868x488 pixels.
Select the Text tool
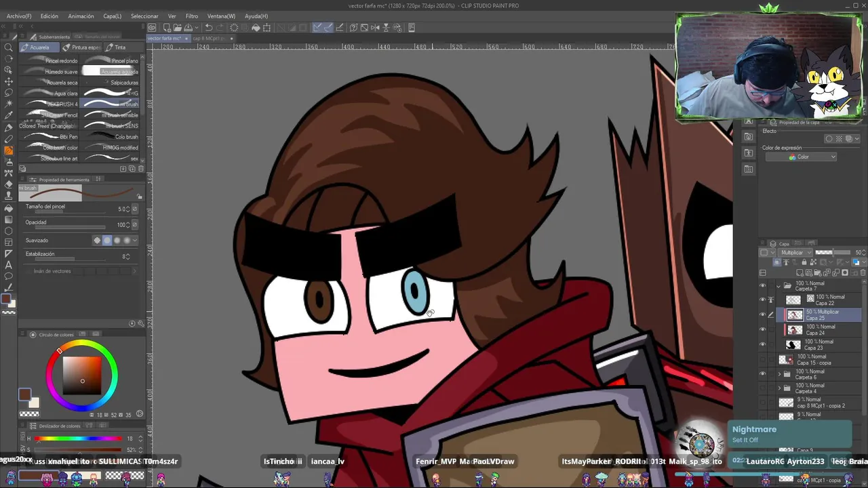tap(8, 265)
